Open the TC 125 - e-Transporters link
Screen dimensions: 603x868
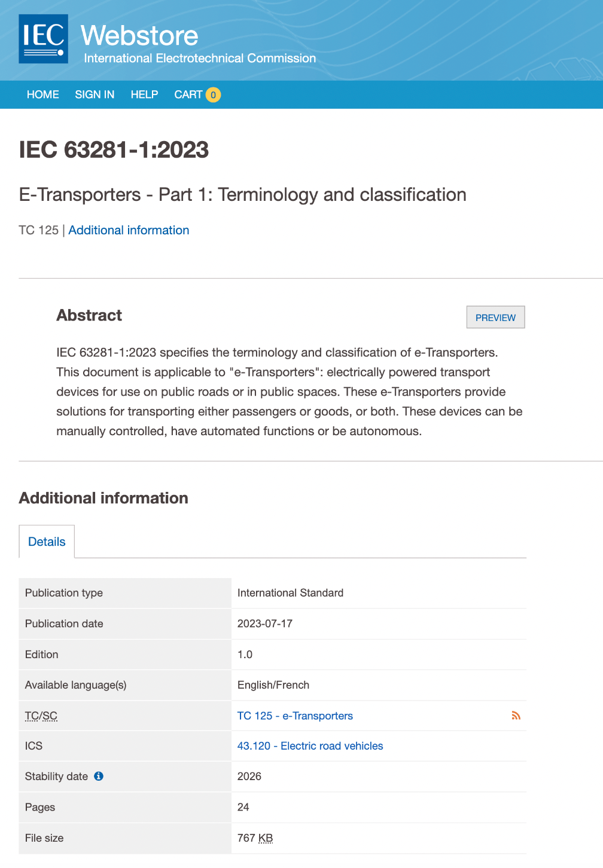coord(295,716)
